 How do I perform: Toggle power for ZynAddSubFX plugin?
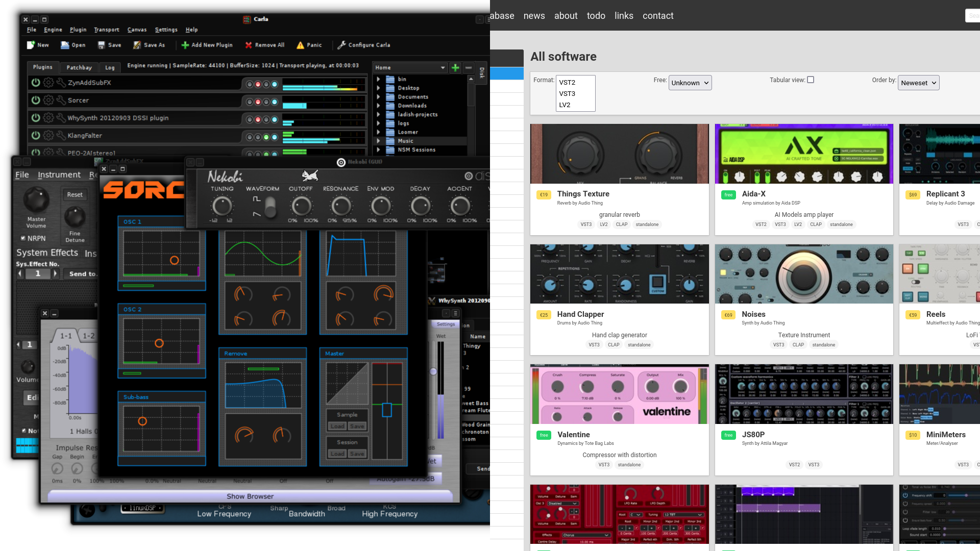pyautogui.click(x=36, y=83)
